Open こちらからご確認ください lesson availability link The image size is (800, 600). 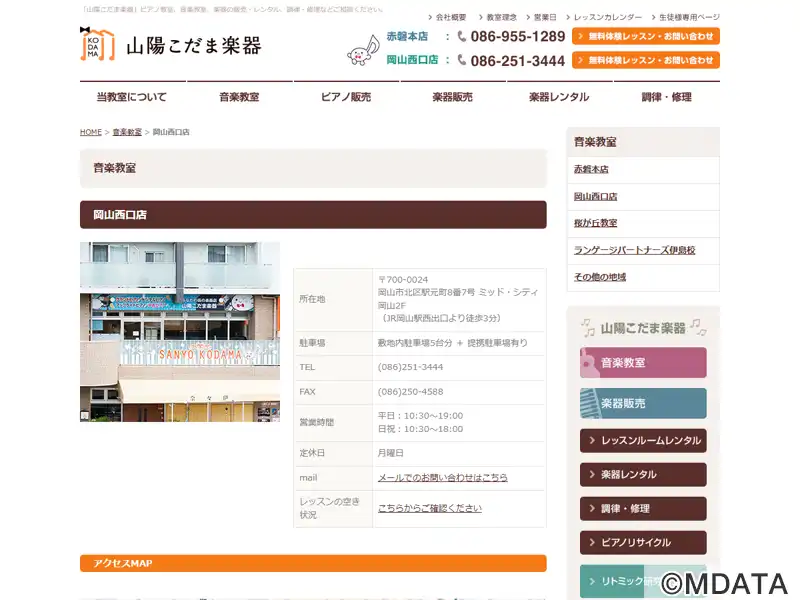pos(430,508)
